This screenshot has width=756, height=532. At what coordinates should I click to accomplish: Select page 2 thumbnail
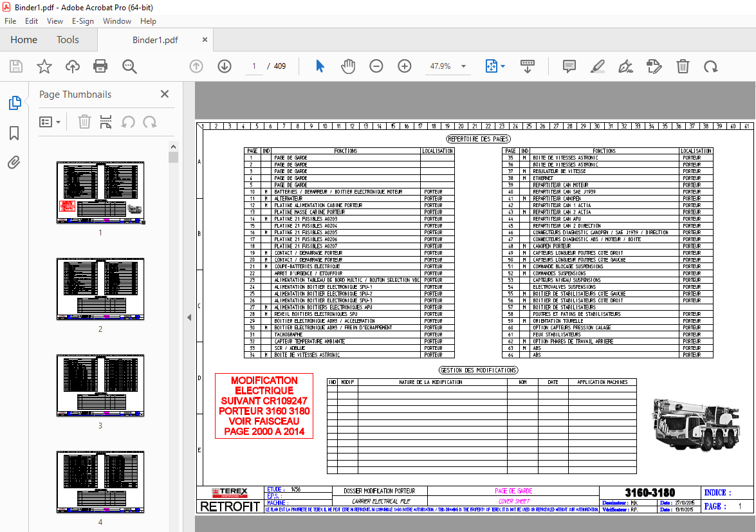coord(100,289)
